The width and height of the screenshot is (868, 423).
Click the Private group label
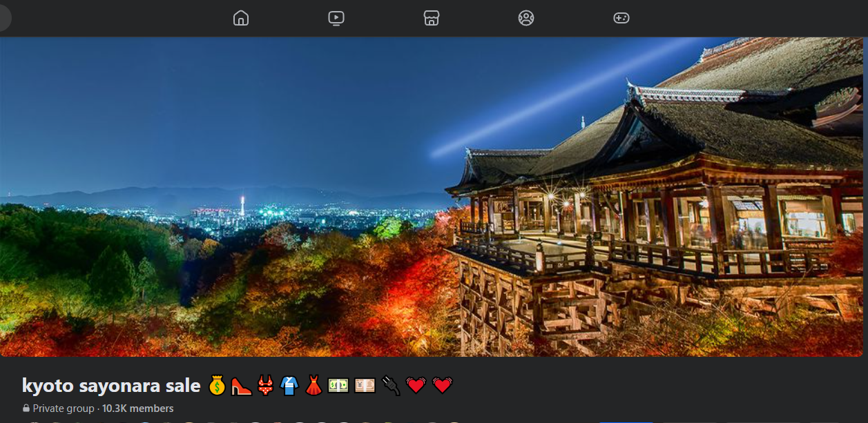click(63, 409)
